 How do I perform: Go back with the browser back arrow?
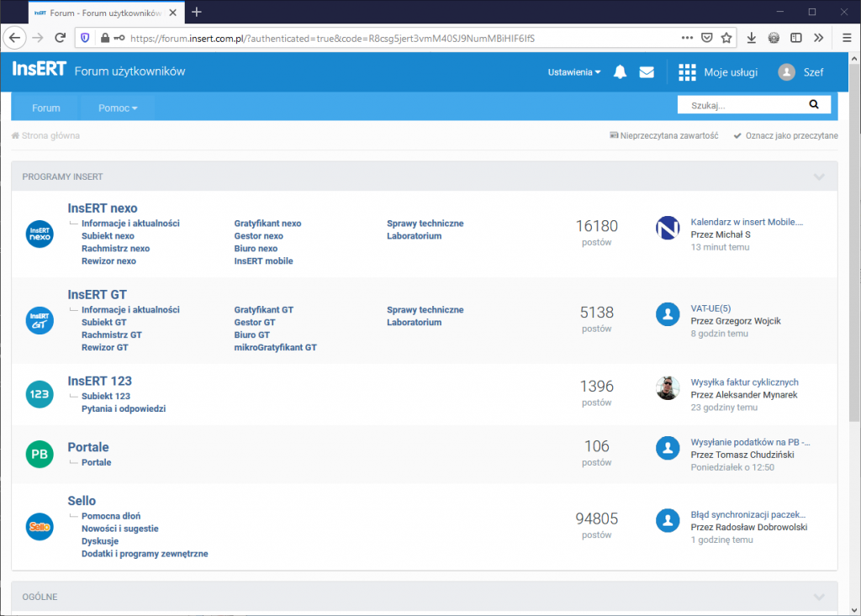(15, 38)
